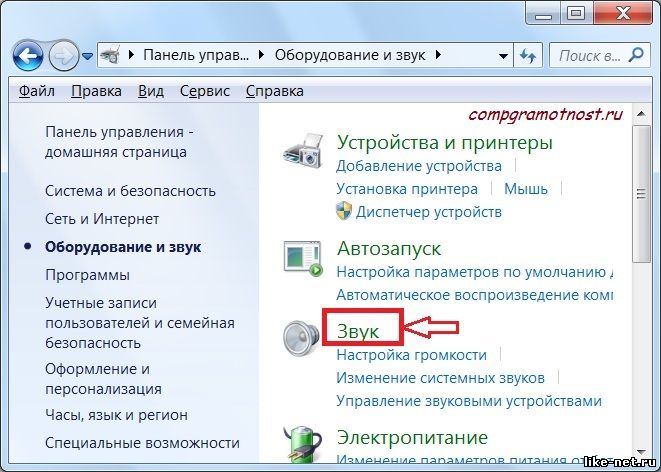Image resolution: width=661 pixels, height=472 pixels.
Task: Click the Электропитание battery icon
Action: pyautogui.click(x=302, y=445)
